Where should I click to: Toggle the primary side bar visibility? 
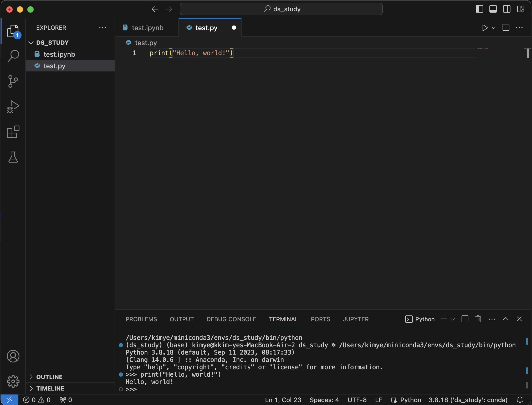(x=479, y=9)
